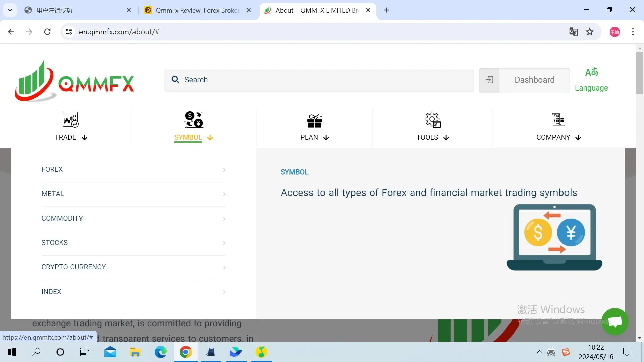Open a new browser tab
Viewport: 644px width, 362px height.
pos(386,10)
